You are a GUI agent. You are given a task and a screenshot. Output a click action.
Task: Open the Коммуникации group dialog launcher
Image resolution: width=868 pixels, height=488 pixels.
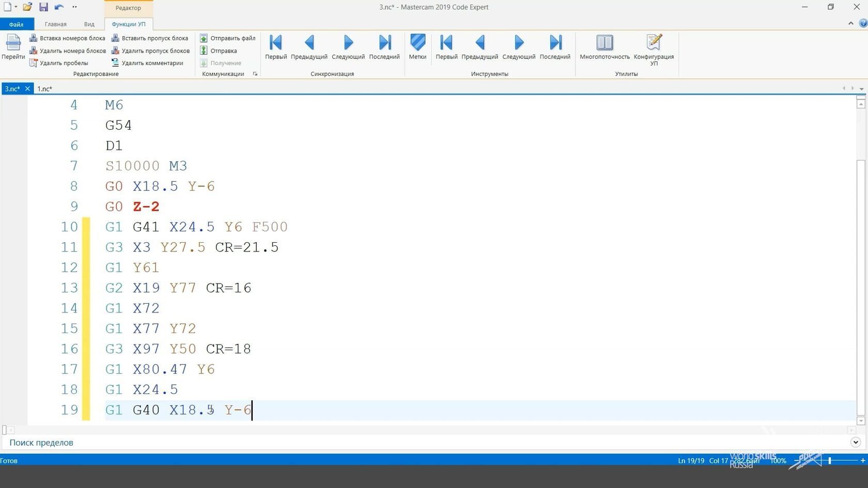[255, 74]
